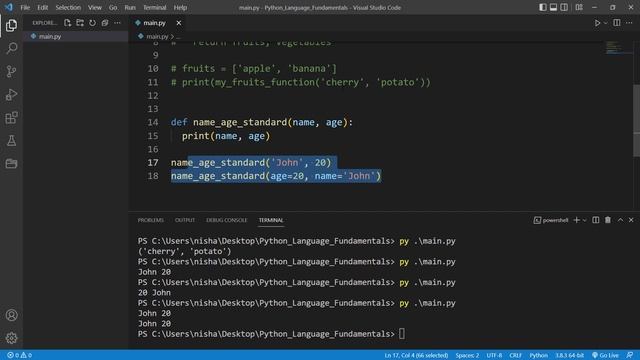Open the Run and Debug view

coord(11,95)
